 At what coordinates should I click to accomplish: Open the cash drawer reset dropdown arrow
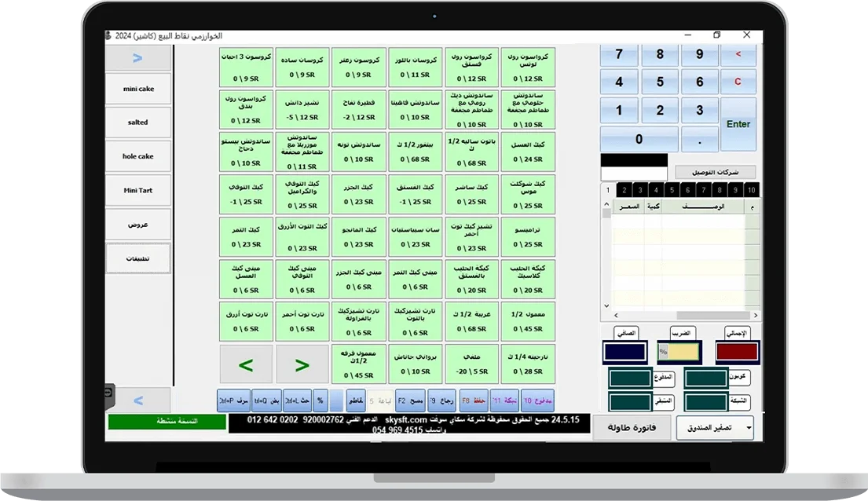point(747,428)
